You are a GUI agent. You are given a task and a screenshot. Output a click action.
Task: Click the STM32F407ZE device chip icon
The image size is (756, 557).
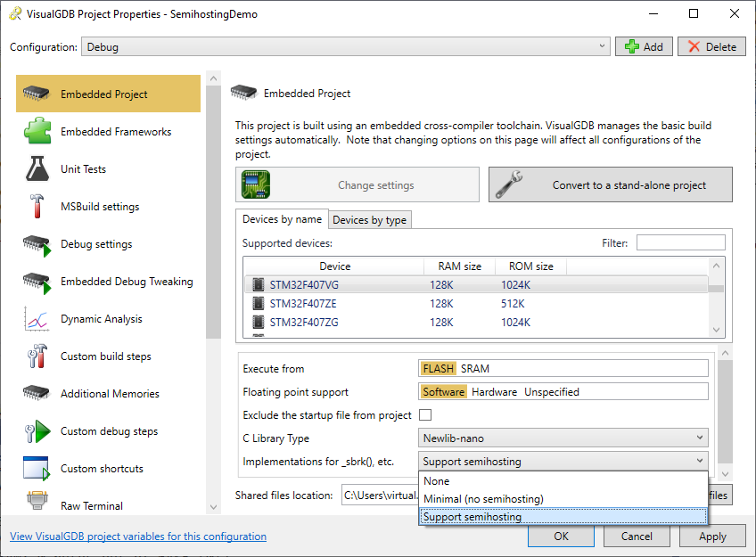click(x=259, y=304)
